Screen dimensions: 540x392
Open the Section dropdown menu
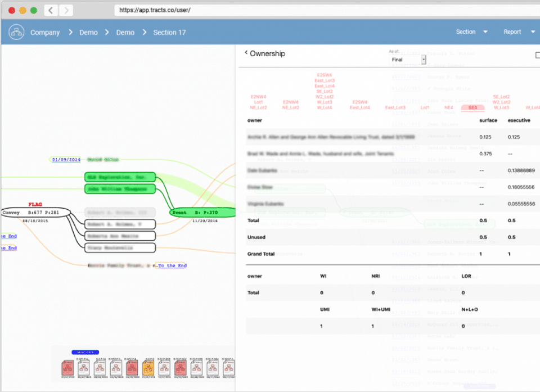pos(471,31)
